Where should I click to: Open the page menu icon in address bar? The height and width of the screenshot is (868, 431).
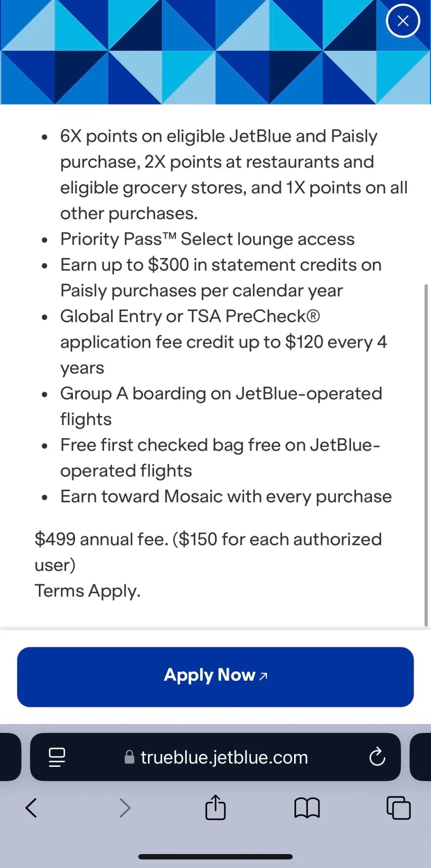pyautogui.click(x=57, y=757)
